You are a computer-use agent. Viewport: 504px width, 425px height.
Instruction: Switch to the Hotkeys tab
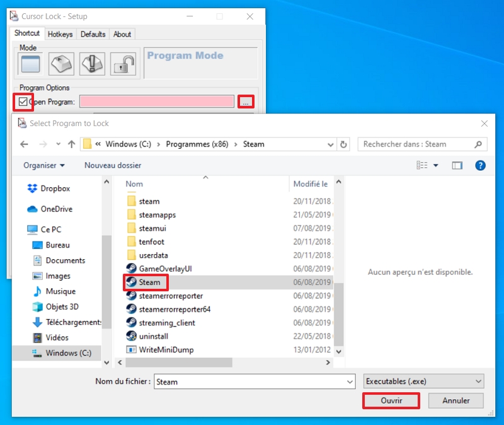(60, 34)
